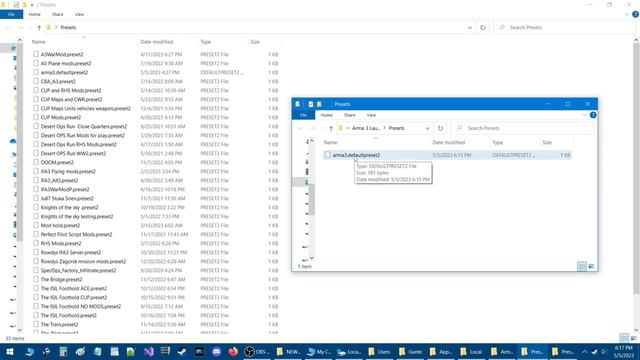Sort by Type column in front window
Viewport: 640px width, 360px height.
(498, 142)
